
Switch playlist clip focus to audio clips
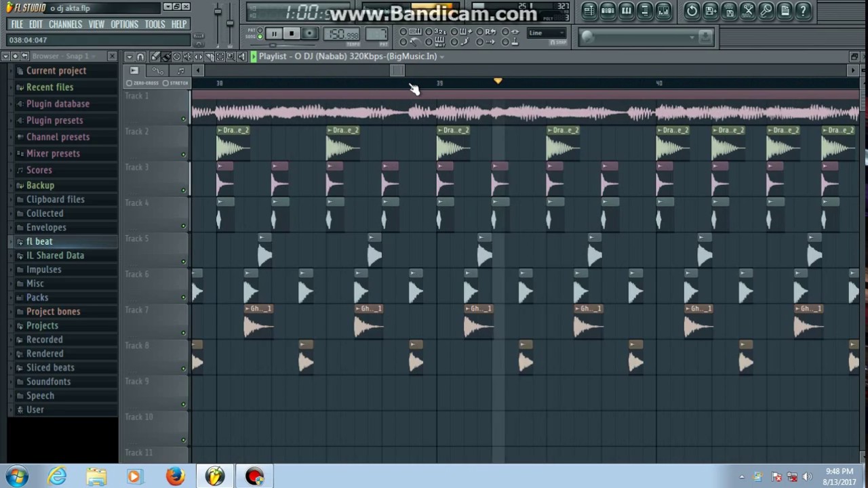click(134, 70)
